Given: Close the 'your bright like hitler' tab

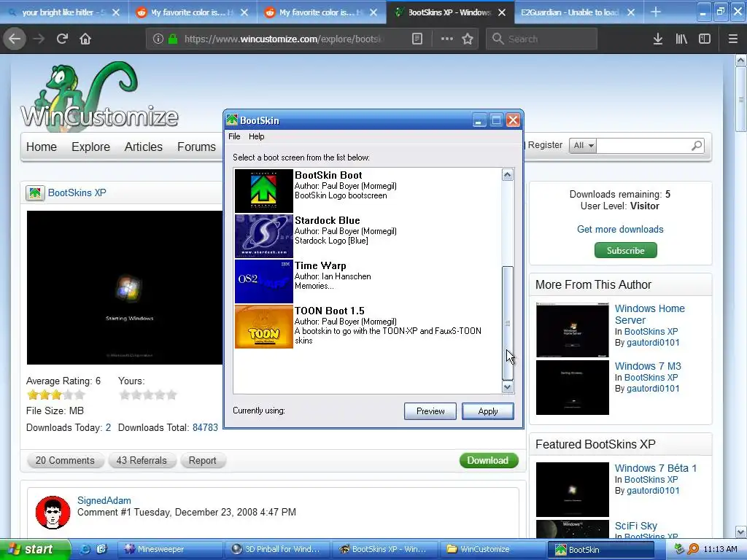Looking at the screenshot, I should coord(116,12).
